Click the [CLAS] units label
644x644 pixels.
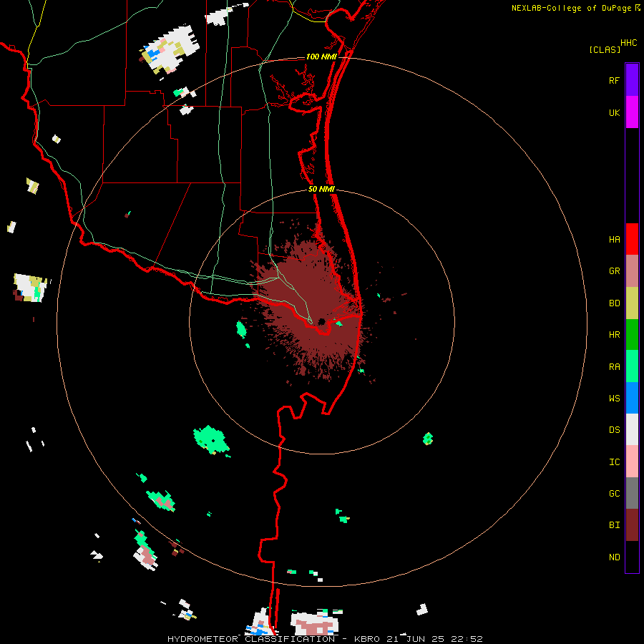click(x=605, y=49)
